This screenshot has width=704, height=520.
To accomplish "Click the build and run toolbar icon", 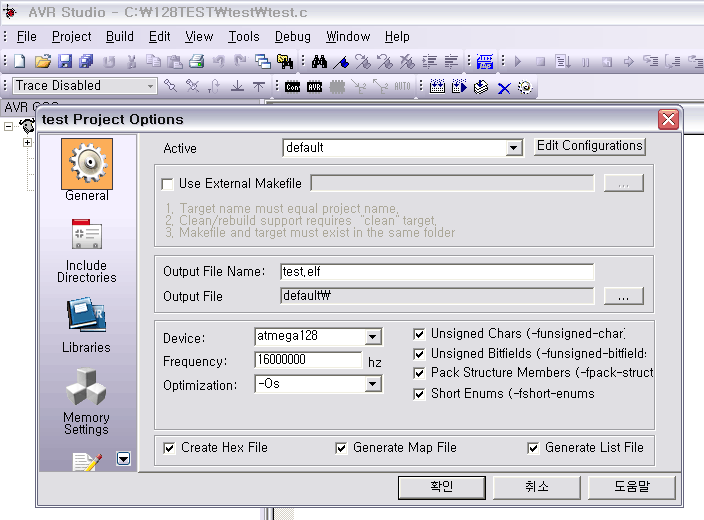I will [459, 86].
